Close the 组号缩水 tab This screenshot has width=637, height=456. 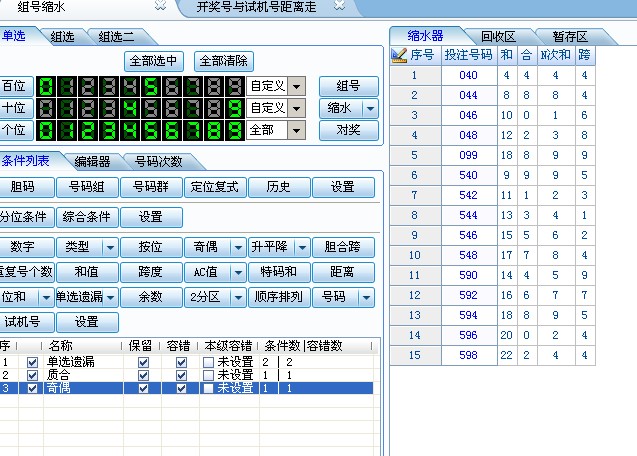pyautogui.click(x=160, y=7)
